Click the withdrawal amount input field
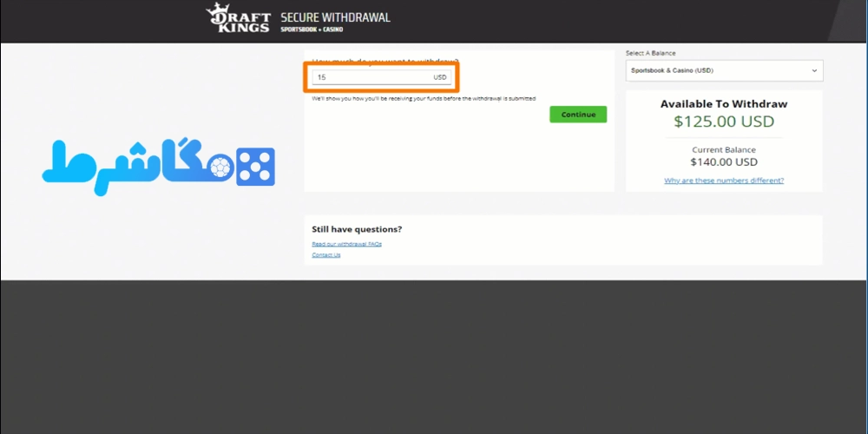 [x=381, y=77]
